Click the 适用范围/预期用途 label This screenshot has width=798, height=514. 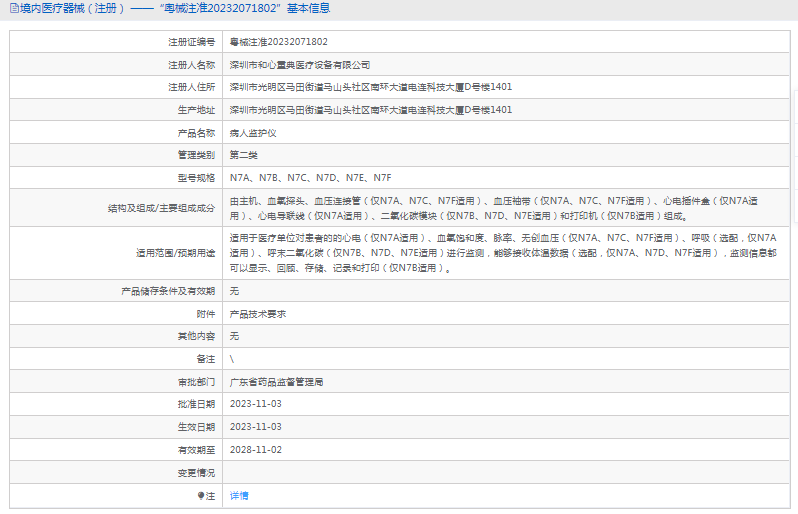tap(176, 253)
